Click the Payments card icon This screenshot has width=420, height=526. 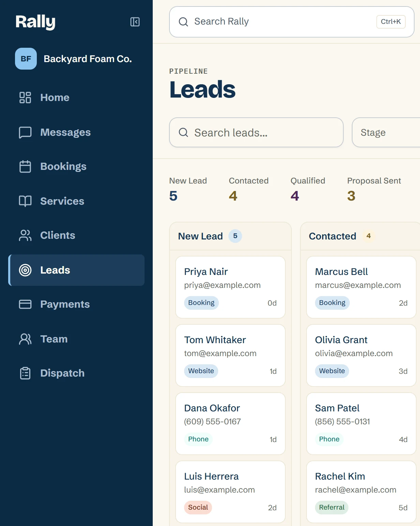pos(25,304)
